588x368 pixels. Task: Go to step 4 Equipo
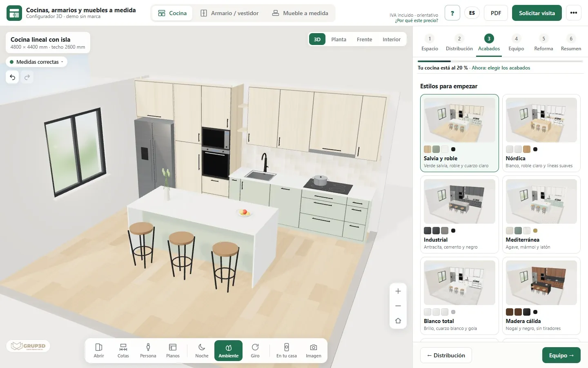click(516, 43)
